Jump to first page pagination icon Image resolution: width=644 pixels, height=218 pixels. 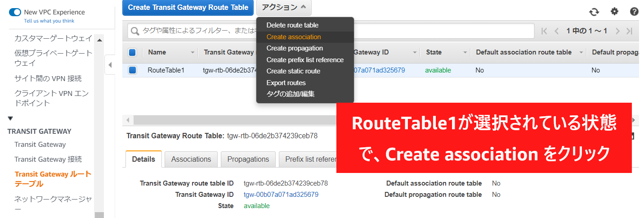click(545, 31)
